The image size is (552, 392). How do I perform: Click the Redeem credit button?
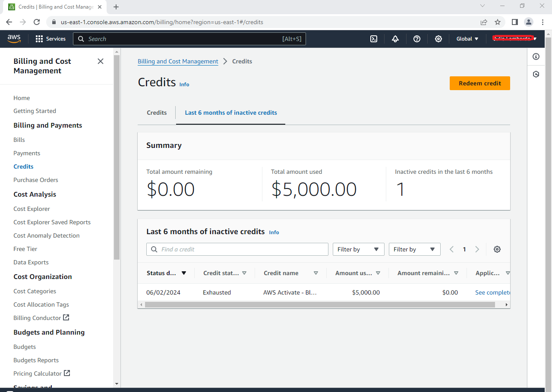coord(480,83)
